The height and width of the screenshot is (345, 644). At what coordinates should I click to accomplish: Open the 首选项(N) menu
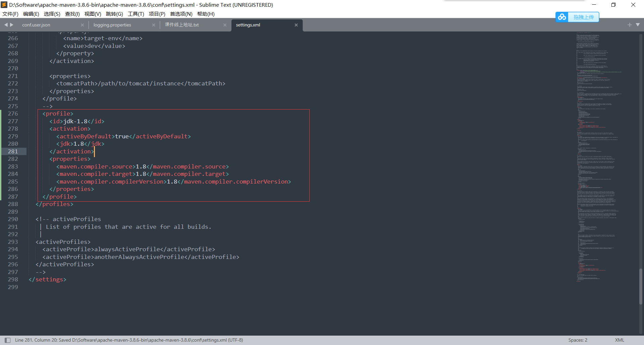[x=181, y=14]
